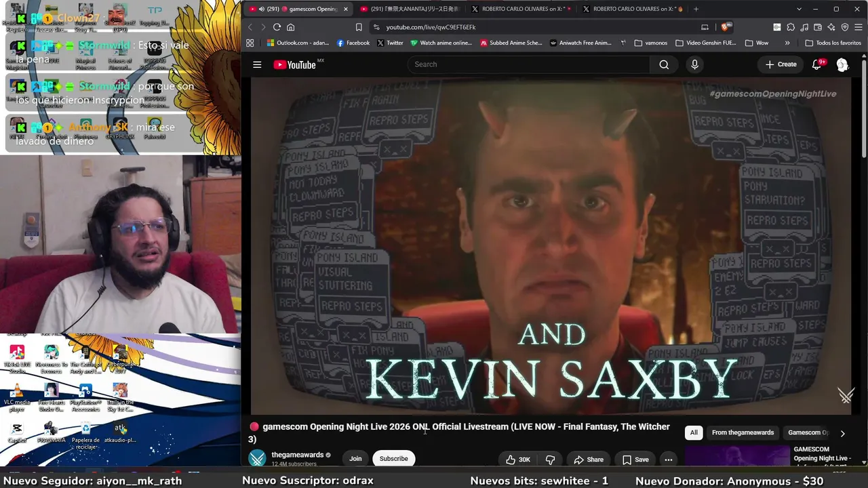This screenshot has width=868, height=488.
Task: Dislike the gamescom livestream video
Action: pyautogui.click(x=550, y=460)
